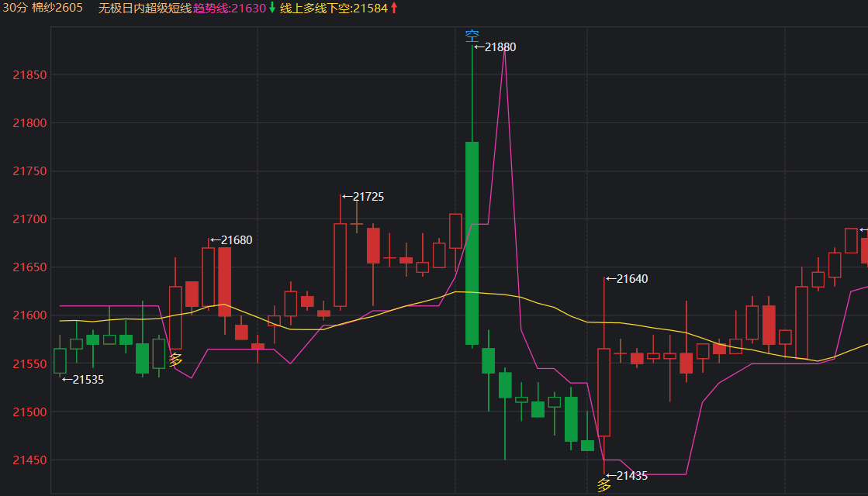Click the 21800 price axis label

(x=30, y=123)
